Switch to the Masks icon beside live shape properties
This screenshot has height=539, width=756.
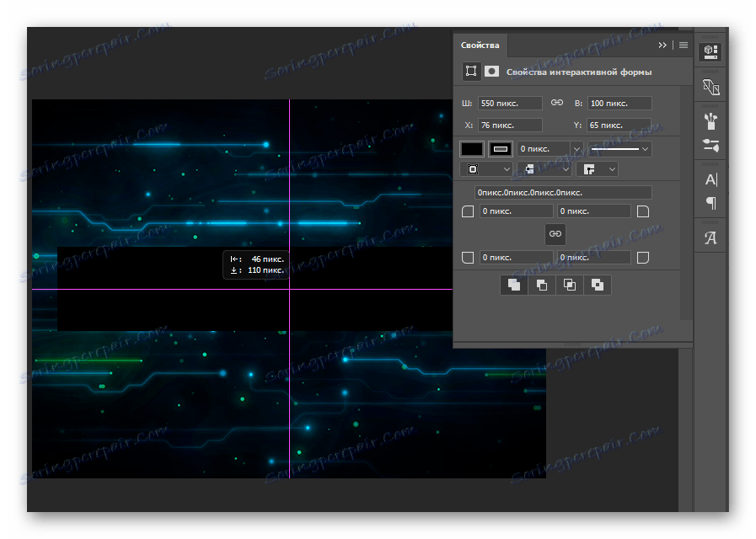491,72
